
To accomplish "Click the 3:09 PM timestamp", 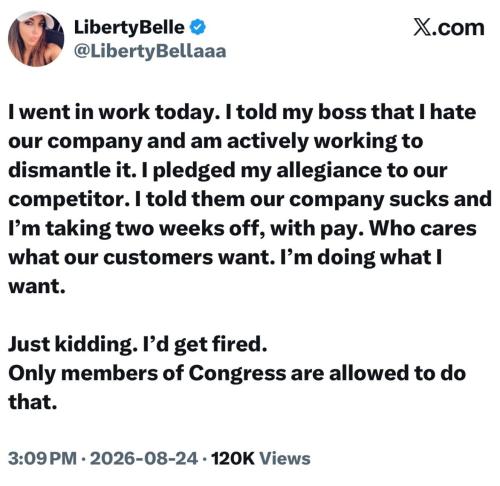I will point(43,458).
